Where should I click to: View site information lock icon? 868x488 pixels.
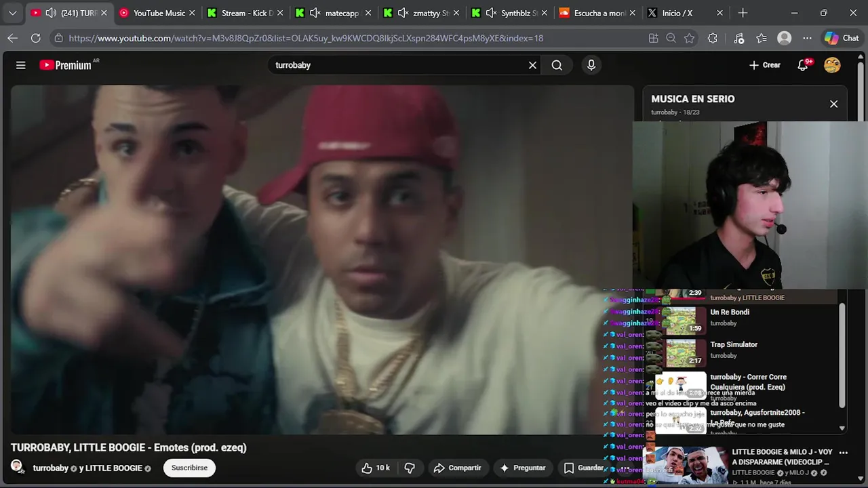click(x=59, y=39)
